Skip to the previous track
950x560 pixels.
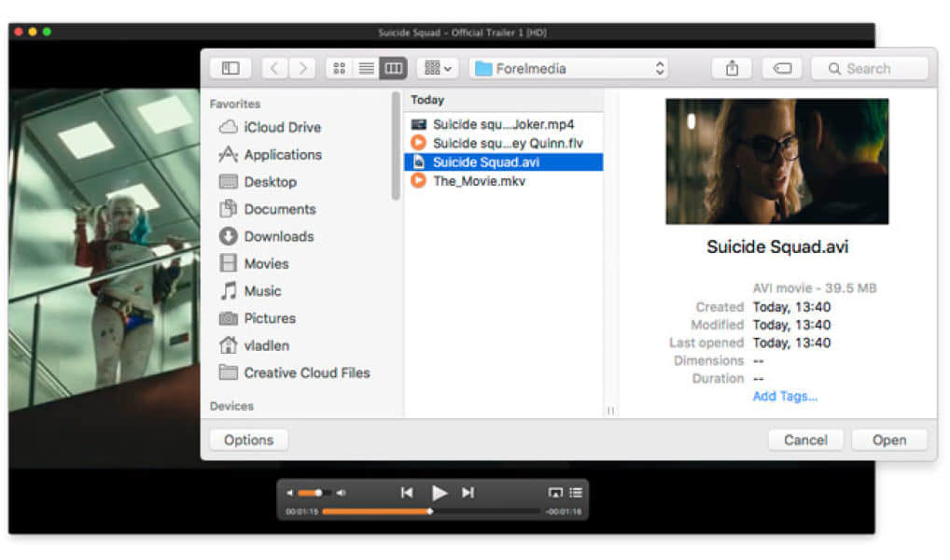(407, 493)
